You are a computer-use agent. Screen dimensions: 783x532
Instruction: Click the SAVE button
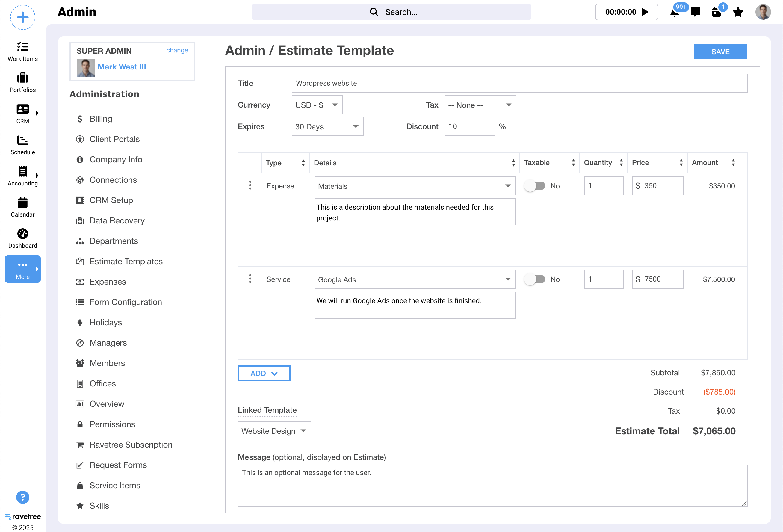720,52
